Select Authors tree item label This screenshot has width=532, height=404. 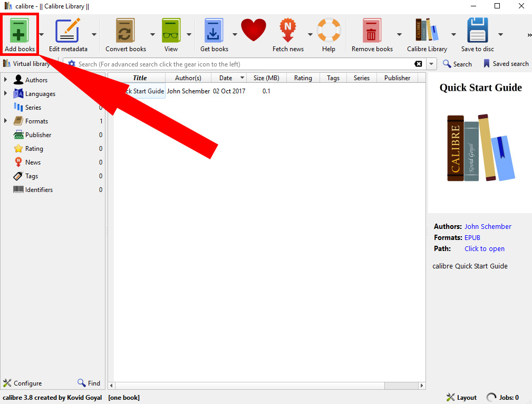point(36,80)
